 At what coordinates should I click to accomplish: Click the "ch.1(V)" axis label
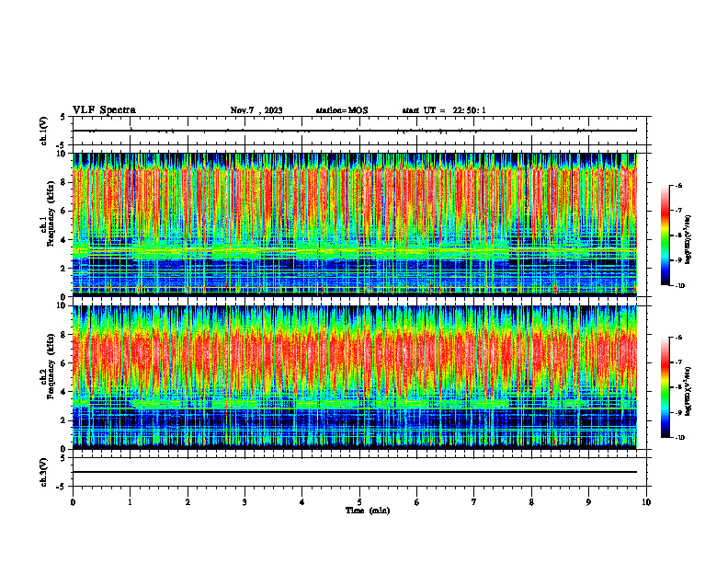[x=44, y=131]
